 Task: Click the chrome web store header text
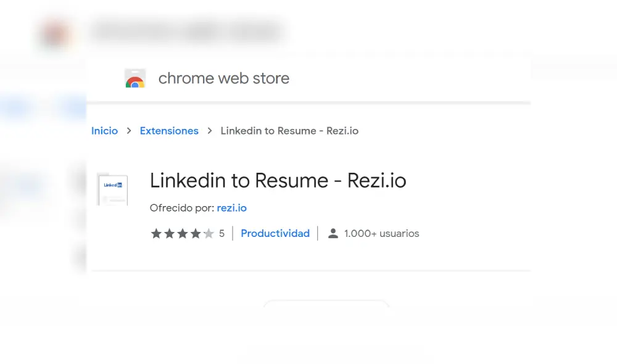coord(223,78)
